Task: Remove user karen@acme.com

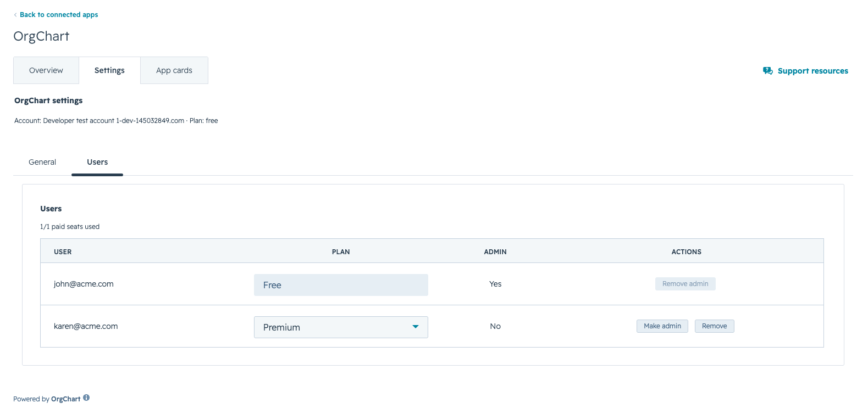Action: pyautogui.click(x=715, y=326)
